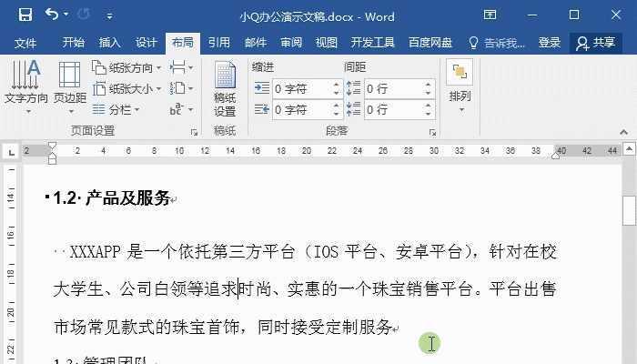Customize the Quick Access Toolbar

pos(109,16)
